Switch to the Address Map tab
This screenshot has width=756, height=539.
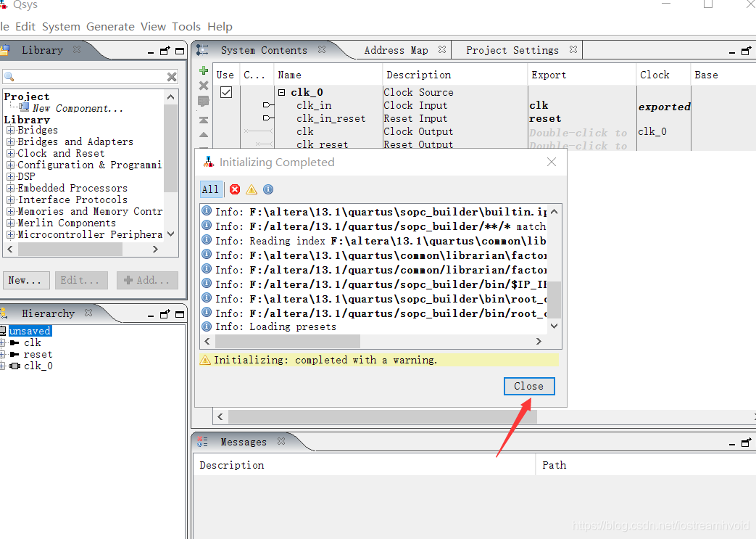click(396, 50)
